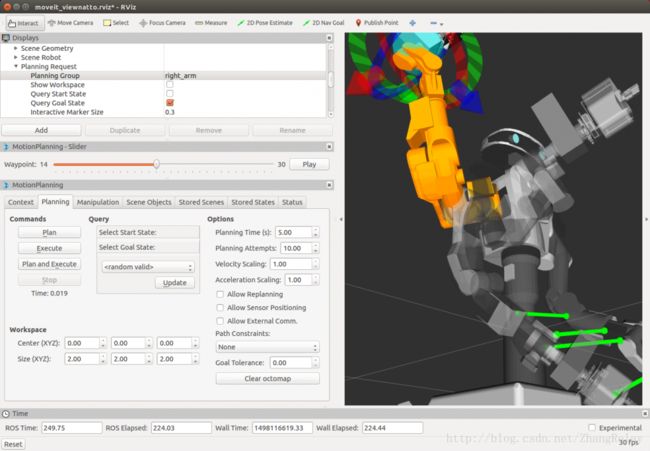
Task: Open the Path Constraints dropdown
Action: pos(267,347)
